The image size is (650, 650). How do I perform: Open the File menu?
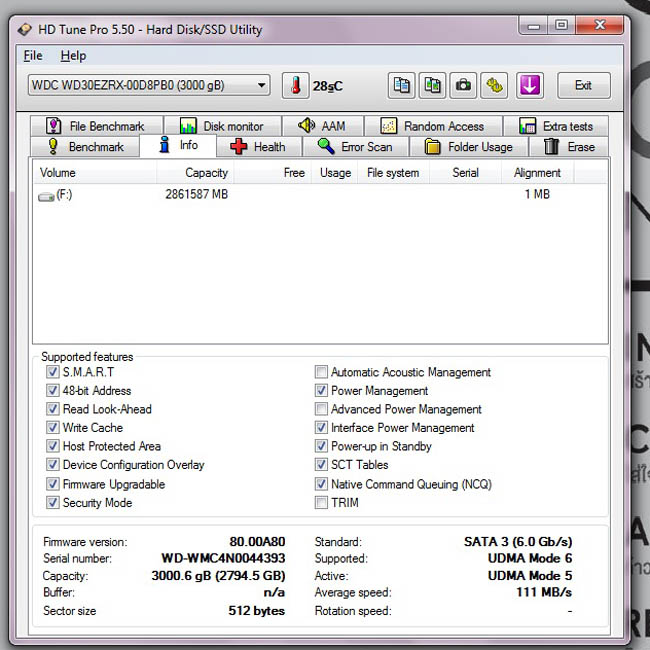(x=33, y=56)
